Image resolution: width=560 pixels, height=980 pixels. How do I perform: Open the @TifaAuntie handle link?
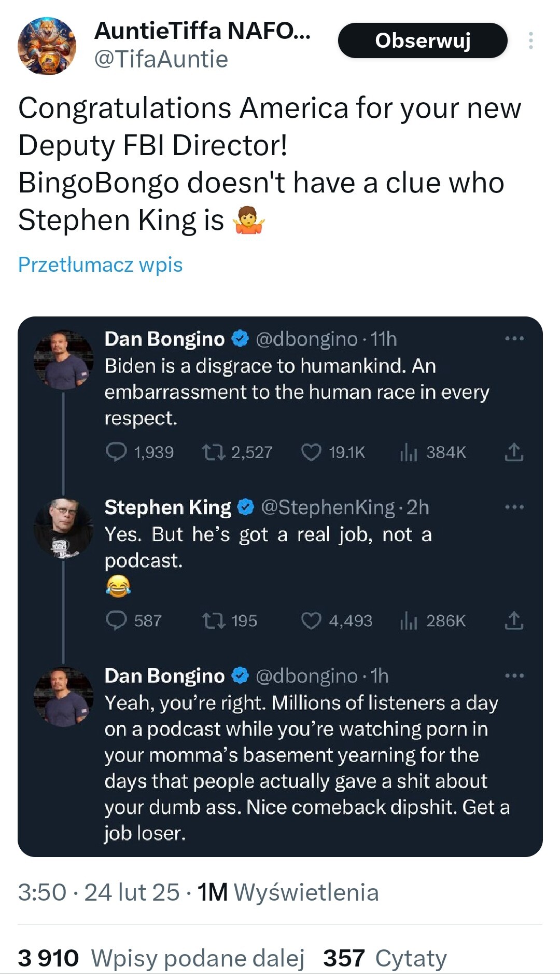point(161,59)
